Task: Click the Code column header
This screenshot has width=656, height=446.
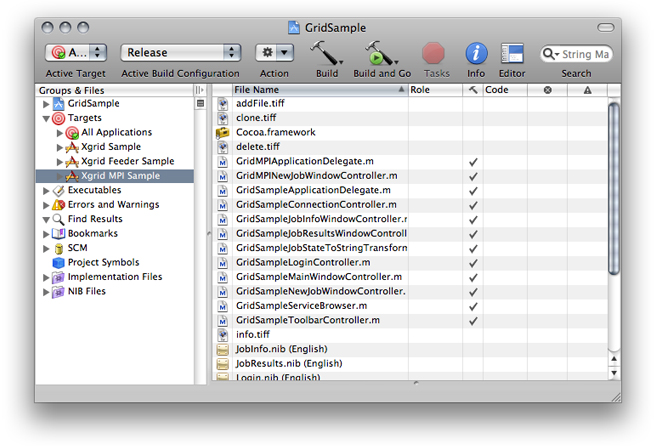Action: [x=503, y=90]
